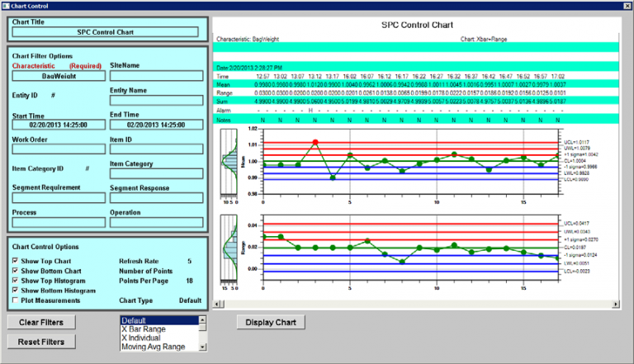Enable the Plot Measurements checkbox

coord(16,300)
